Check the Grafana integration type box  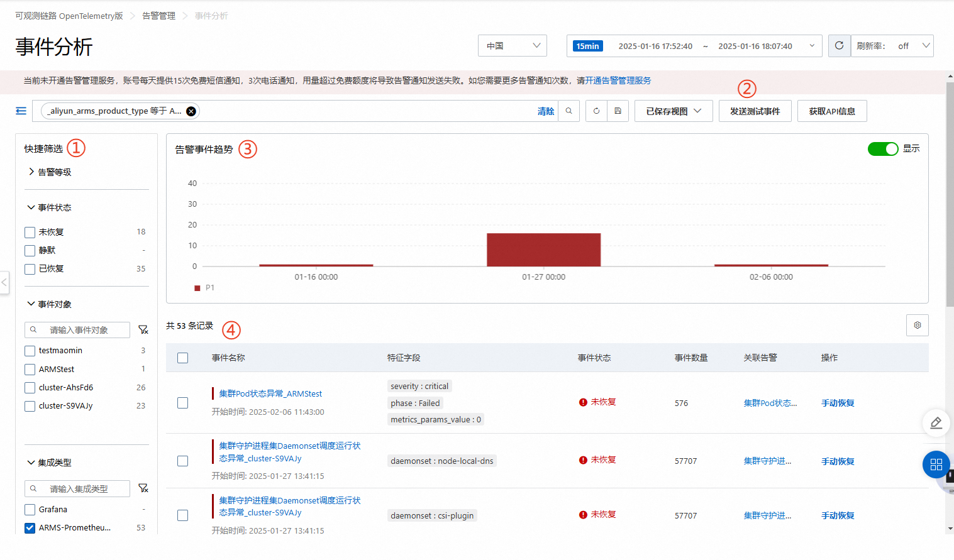[30, 510]
